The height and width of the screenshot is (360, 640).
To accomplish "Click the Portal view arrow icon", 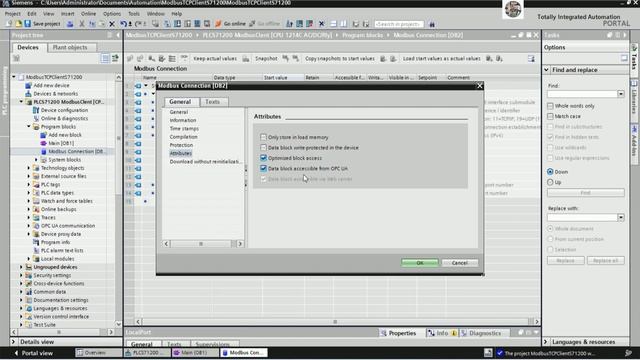I will pos(16,353).
